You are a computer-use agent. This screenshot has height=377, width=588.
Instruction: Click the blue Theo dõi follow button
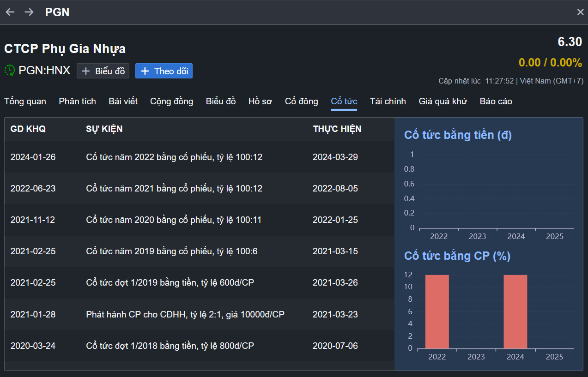pos(164,71)
